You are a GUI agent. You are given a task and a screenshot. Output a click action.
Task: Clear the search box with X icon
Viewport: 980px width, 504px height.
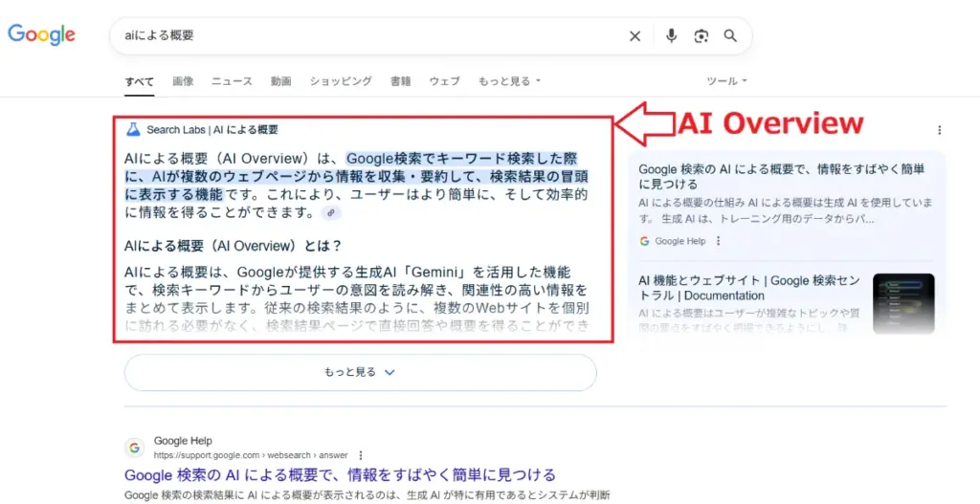point(635,36)
